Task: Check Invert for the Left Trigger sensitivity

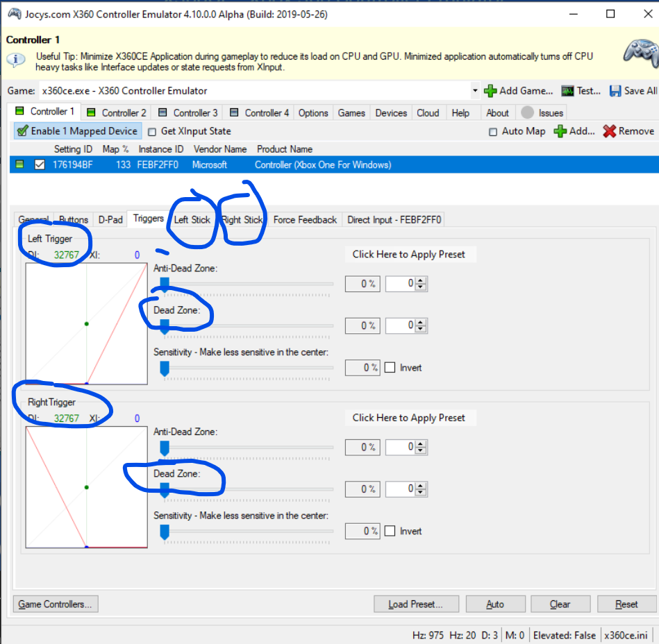Action: 390,368
